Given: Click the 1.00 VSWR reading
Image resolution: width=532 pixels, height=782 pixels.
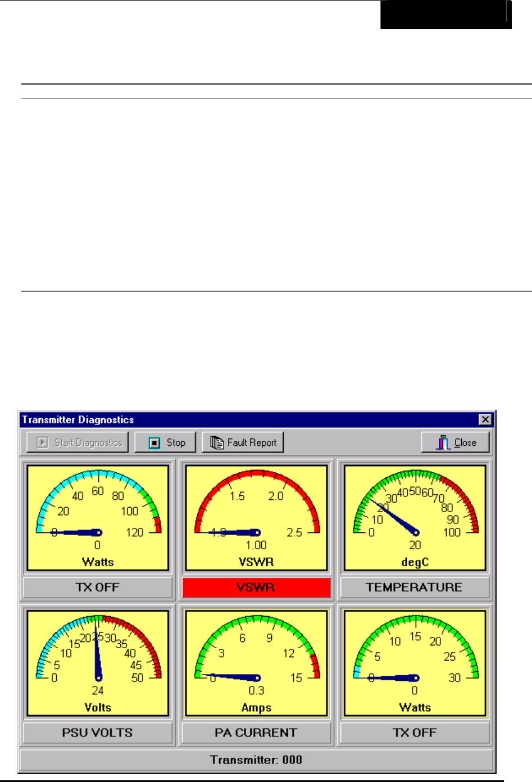Looking at the screenshot, I should coord(256,545).
